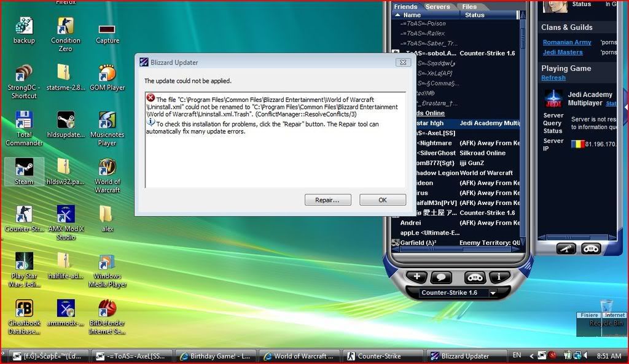Open the Recycle Bin

point(606,311)
